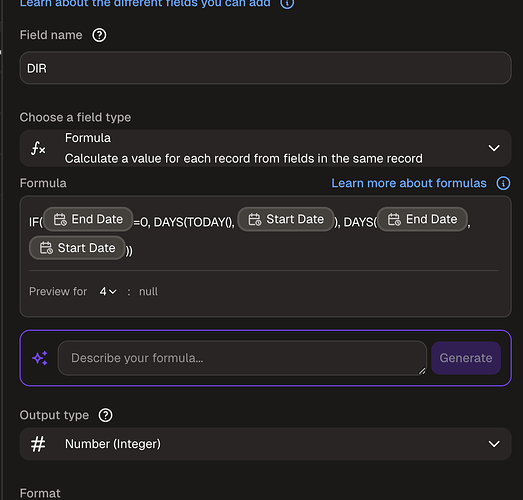Click the End Date token after DAYS(

click(x=422, y=219)
